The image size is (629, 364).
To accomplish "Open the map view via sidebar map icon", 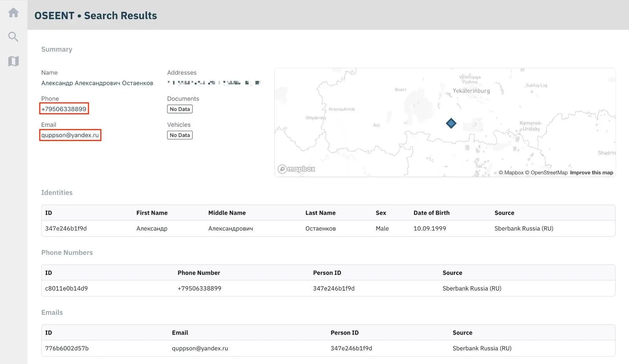I will (x=13, y=61).
